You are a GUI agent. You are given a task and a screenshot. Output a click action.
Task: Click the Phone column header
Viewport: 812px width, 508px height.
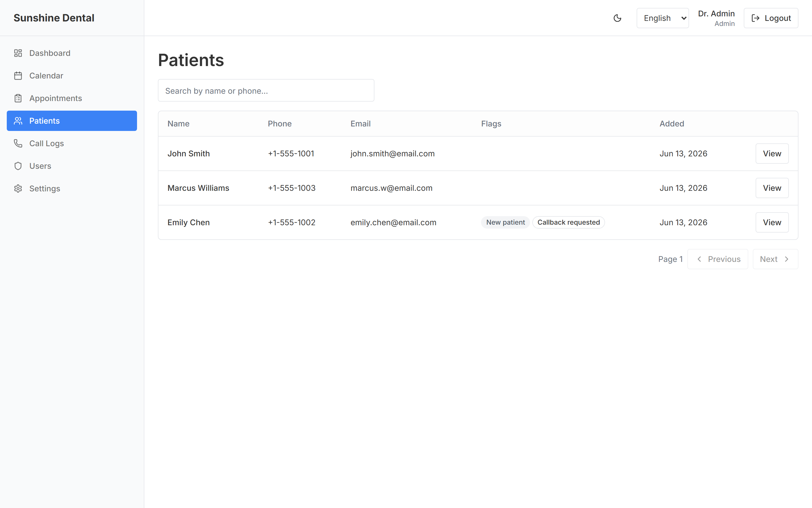tap(279, 124)
